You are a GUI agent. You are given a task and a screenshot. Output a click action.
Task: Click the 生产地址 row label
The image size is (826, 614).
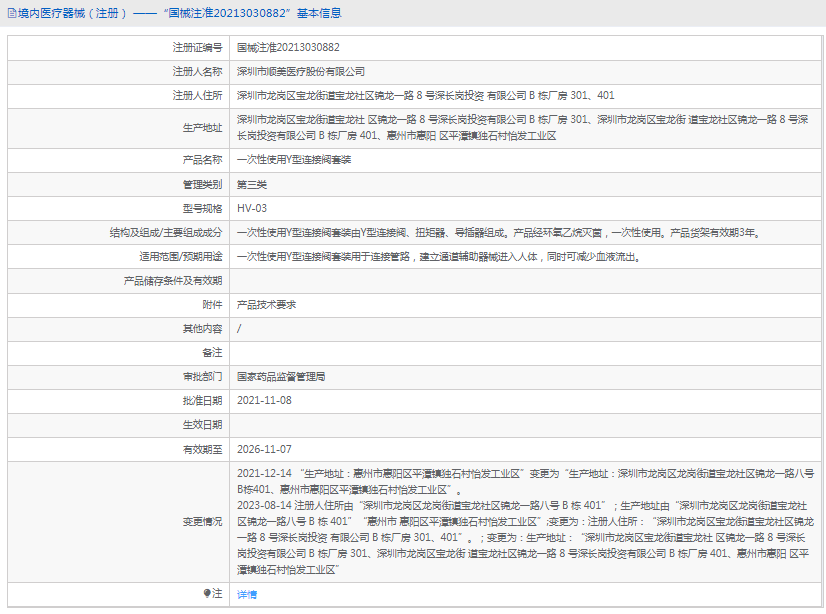pyautogui.click(x=202, y=128)
